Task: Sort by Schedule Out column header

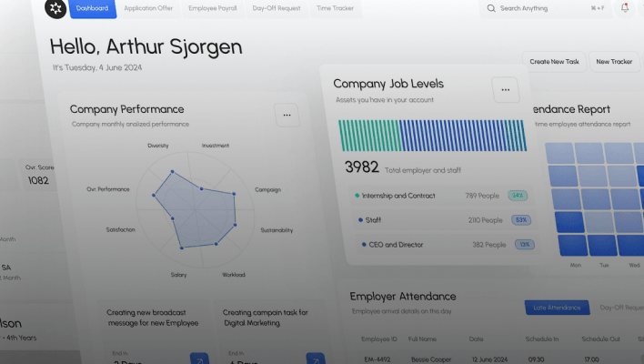Action: (x=600, y=339)
